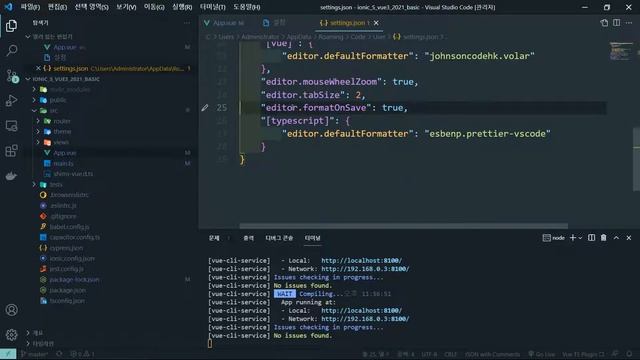This screenshot has width=640, height=360.
Task: Open the Explorer view in activity bar
Action: coord(11,26)
